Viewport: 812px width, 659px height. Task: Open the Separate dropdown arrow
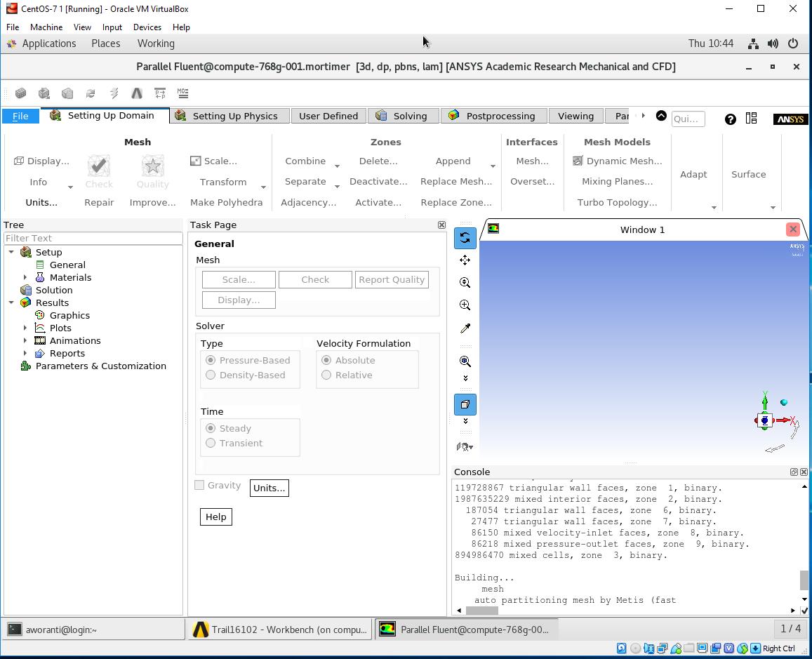pyautogui.click(x=337, y=187)
